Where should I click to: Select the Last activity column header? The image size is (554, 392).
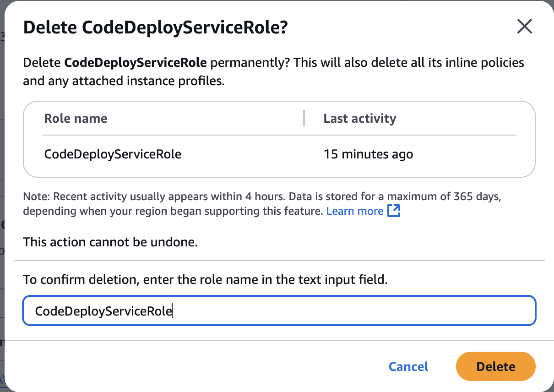point(359,118)
